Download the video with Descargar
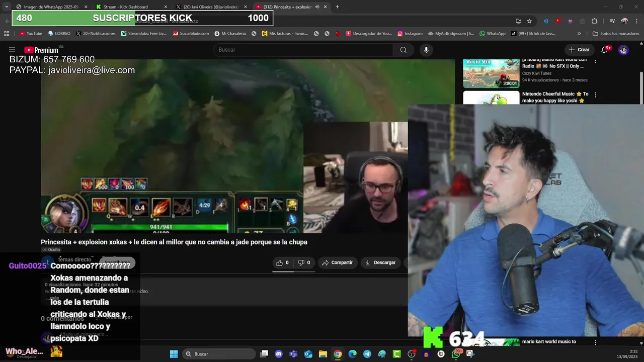Viewport: 644px width, 362px height. [x=380, y=262]
